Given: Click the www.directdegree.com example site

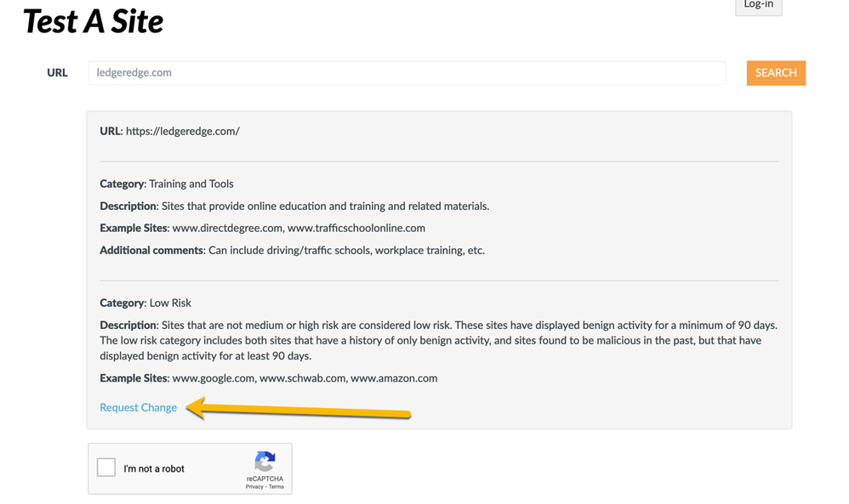Looking at the screenshot, I should tap(226, 228).
